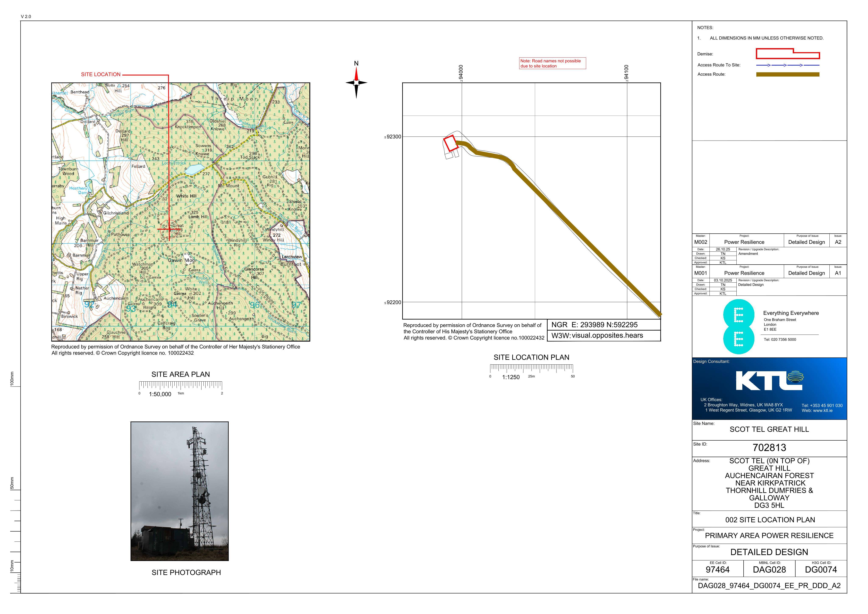The width and height of the screenshot is (868, 614).
Task: Click the 'Loch Ettrick' label on the map
Action: point(174,163)
